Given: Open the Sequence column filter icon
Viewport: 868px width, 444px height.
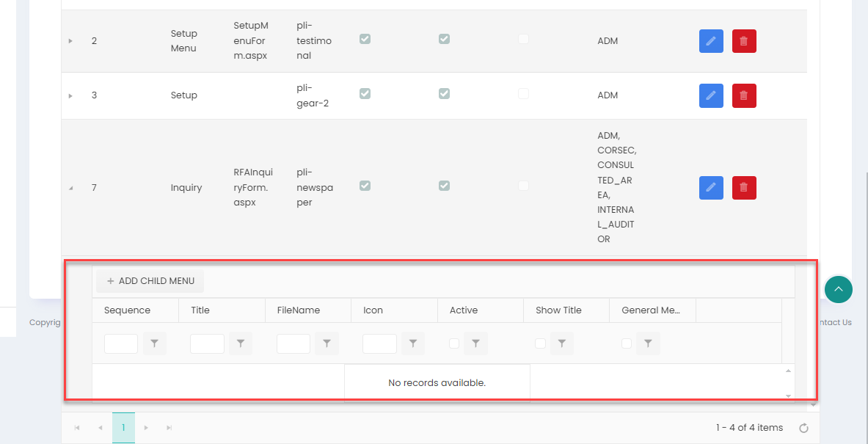Looking at the screenshot, I should (154, 343).
